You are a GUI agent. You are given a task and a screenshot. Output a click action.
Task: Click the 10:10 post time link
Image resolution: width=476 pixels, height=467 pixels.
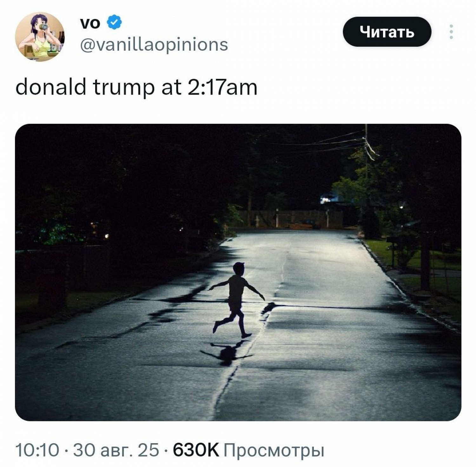(37, 450)
